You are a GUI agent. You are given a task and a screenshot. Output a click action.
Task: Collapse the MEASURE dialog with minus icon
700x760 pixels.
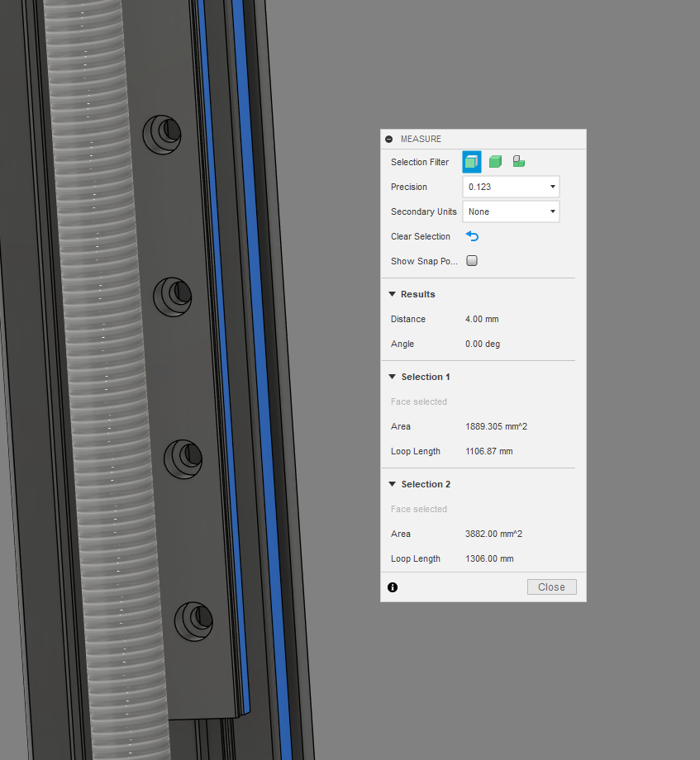click(389, 139)
